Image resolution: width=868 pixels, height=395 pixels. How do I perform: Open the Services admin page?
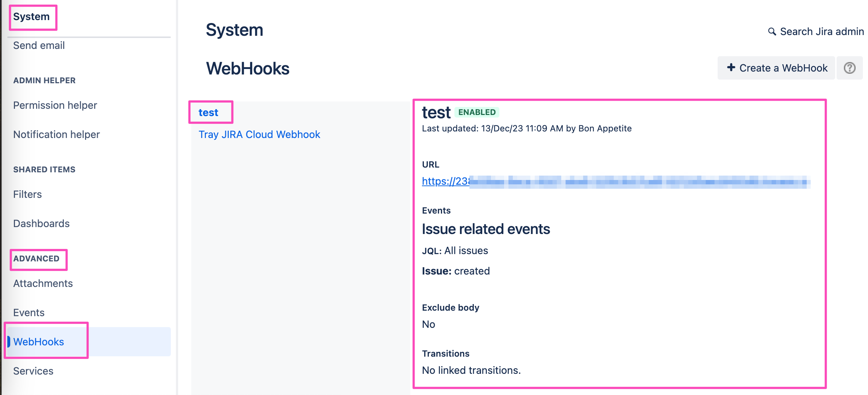(x=33, y=371)
